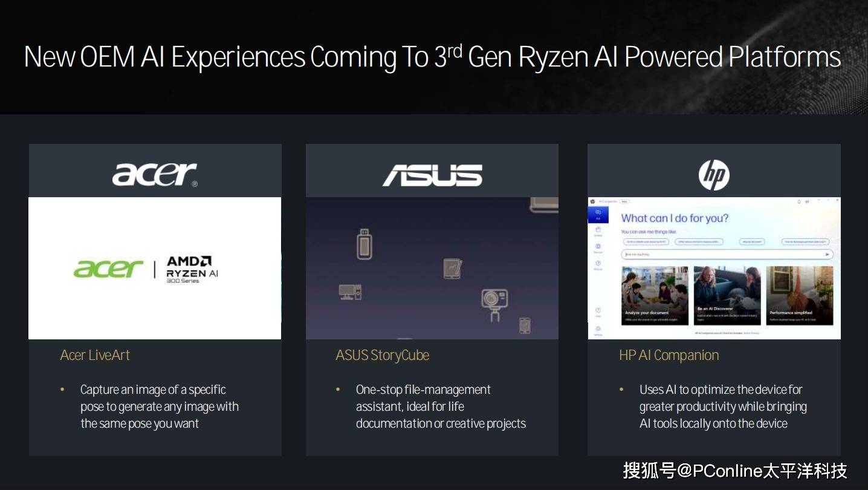Open the Be an AI Discoverer card
868x490 pixels.
pyautogui.click(x=727, y=296)
